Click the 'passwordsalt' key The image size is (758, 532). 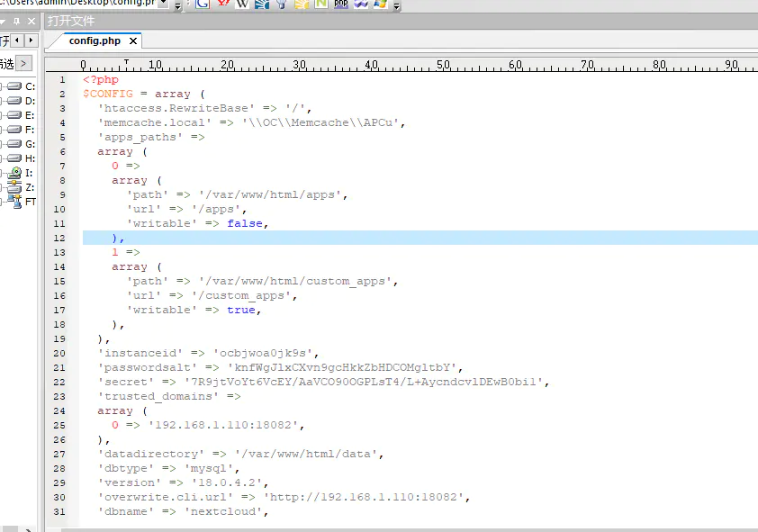[x=148, y=367]
